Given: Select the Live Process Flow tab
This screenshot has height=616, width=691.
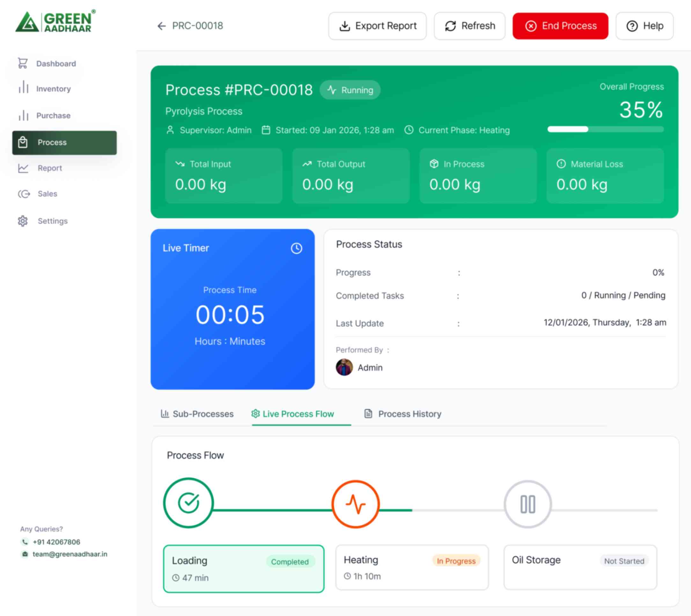Looking at the screenshot, I should coord(293,414).
